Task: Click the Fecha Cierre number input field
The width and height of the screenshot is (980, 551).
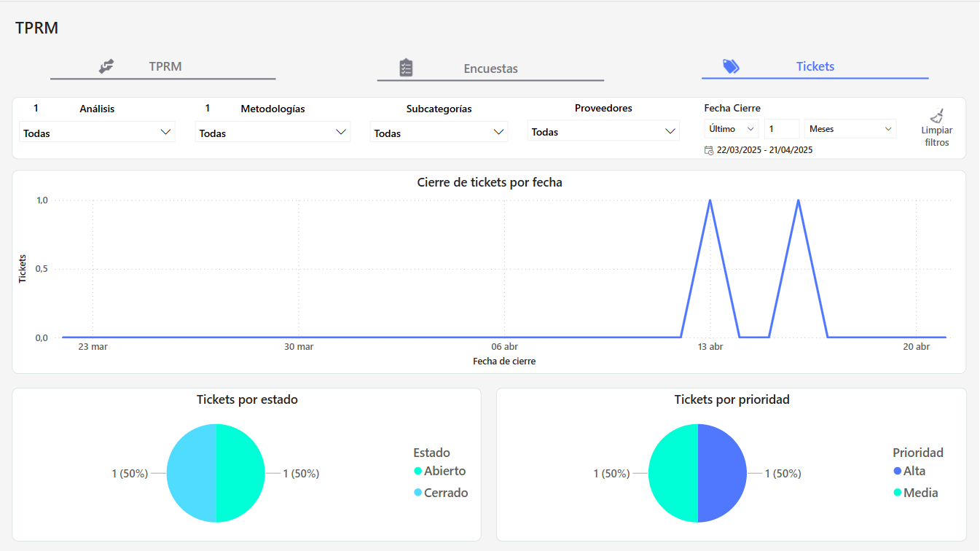Action: coord(782,129)
